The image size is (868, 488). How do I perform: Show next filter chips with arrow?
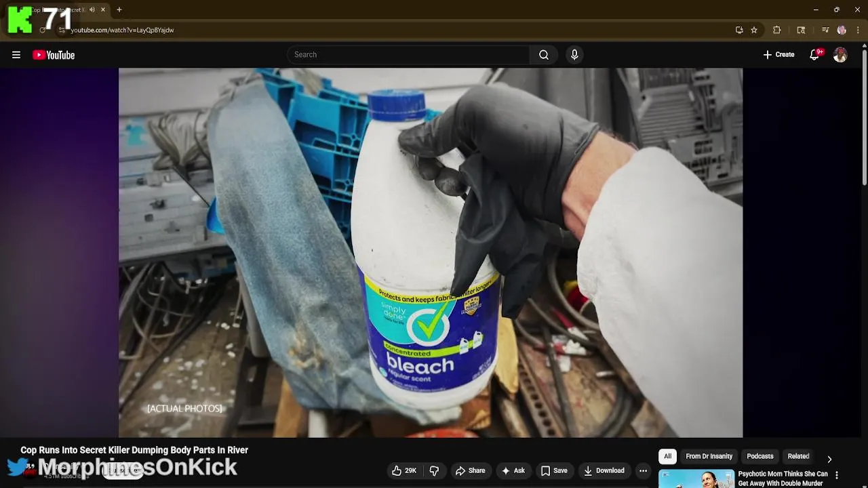point(829,459)
